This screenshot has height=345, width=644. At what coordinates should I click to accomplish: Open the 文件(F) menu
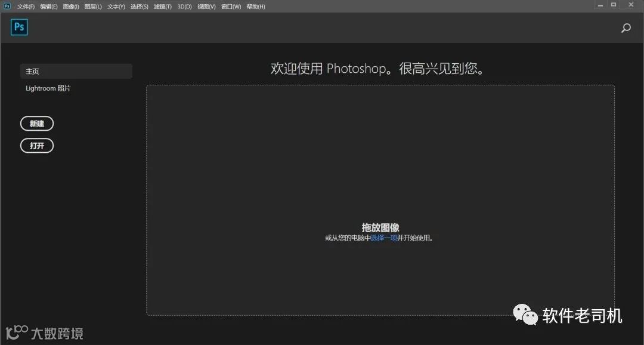point(26,7)
